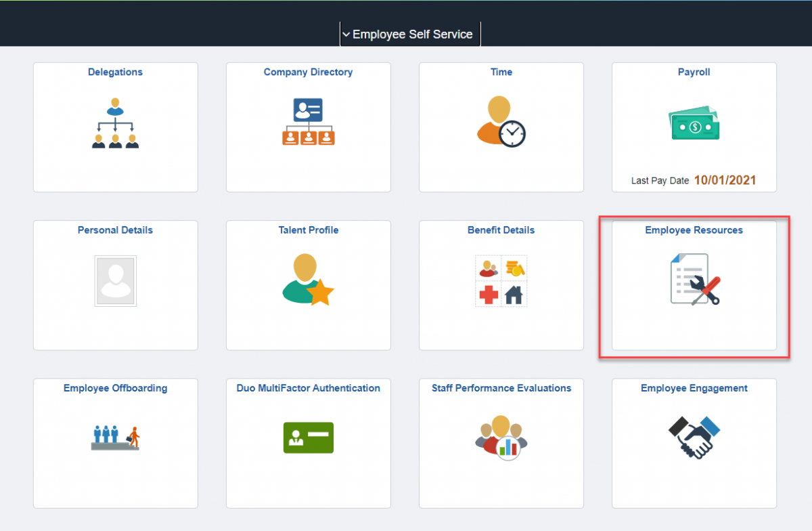Open the Delegations org-chart icon
The width and height of the screenshot is (812, 531).
115,123
